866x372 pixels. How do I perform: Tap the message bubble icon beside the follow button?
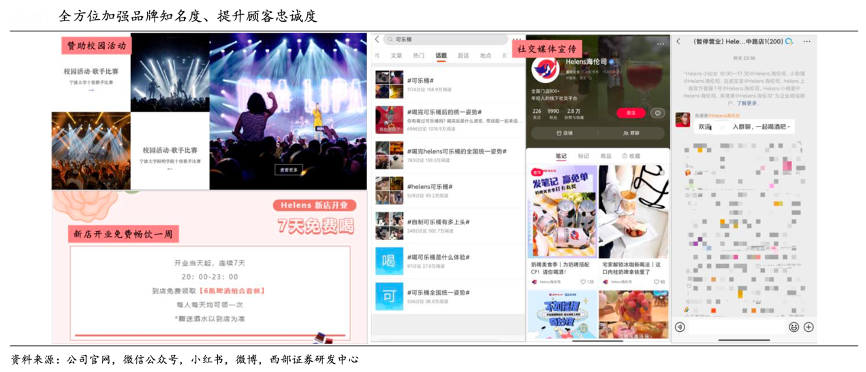click(657, 113)
